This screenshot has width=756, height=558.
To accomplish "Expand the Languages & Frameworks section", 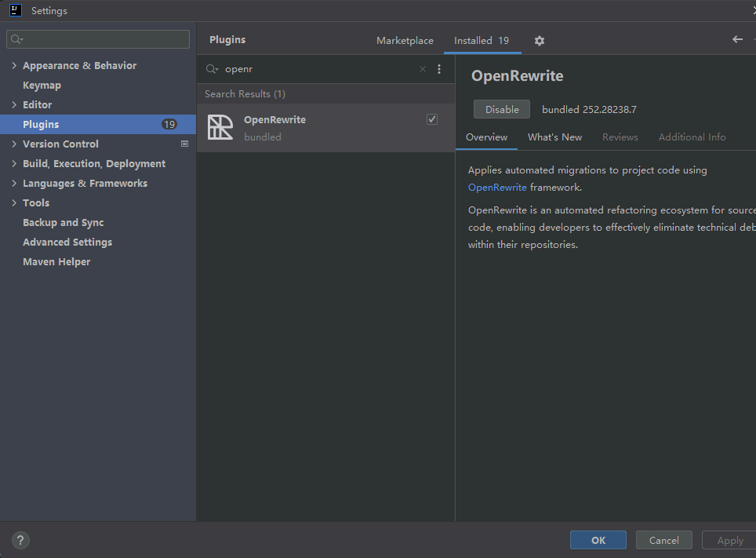I will 13,183.
